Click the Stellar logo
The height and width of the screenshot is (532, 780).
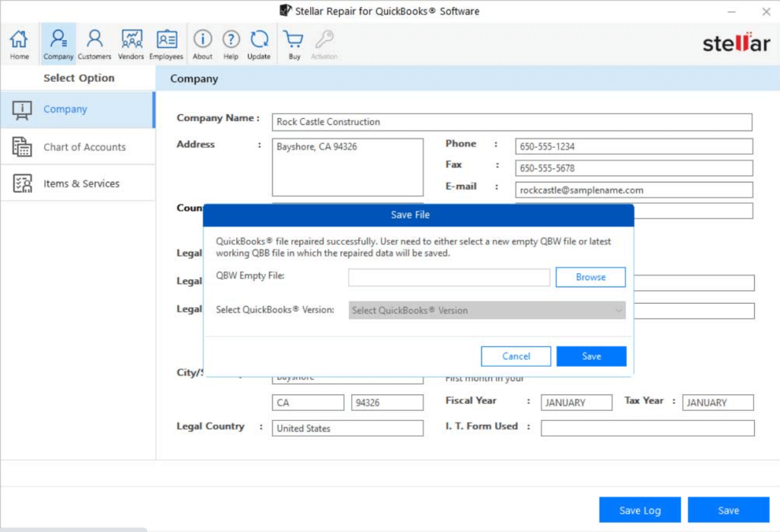[x=736, y=43]
